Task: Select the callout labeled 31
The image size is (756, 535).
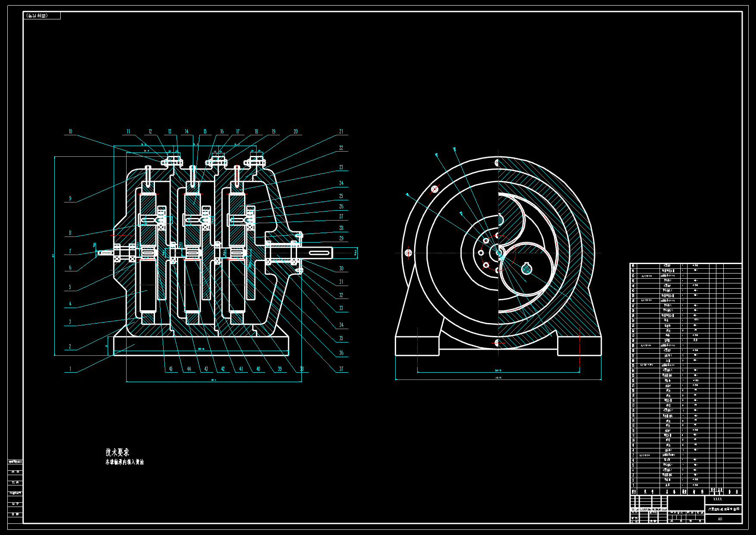Action: tap(341, 282)
